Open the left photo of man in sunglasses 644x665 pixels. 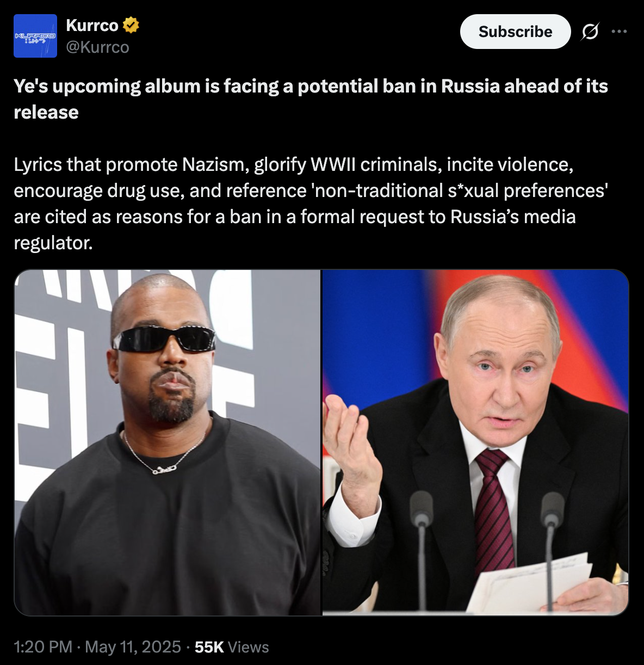(x=168, y=442)
